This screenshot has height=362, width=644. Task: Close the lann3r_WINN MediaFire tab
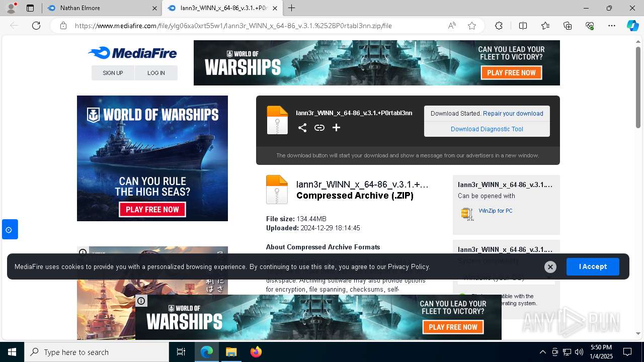coord(275,8)
